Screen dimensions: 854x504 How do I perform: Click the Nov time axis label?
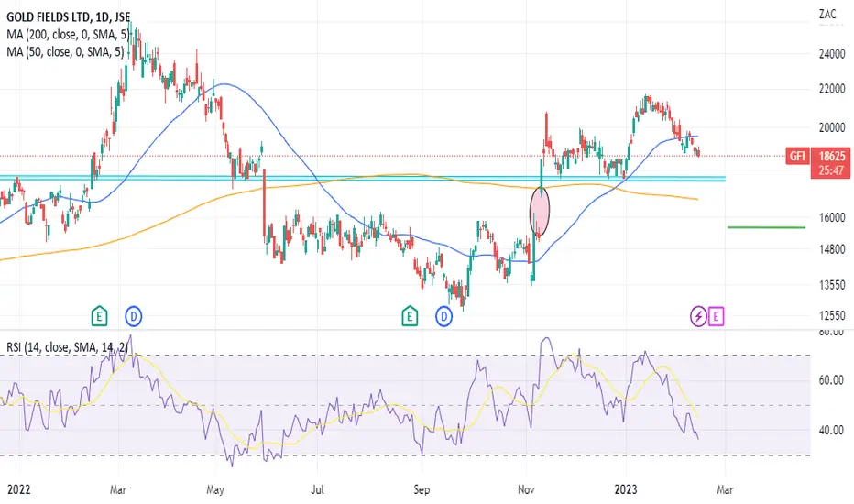[526, 489]
